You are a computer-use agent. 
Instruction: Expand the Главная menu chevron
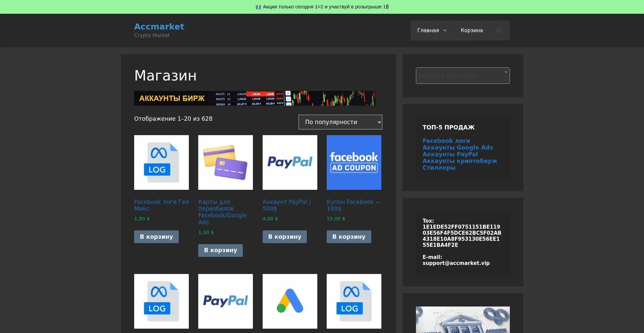pos(445,31)
